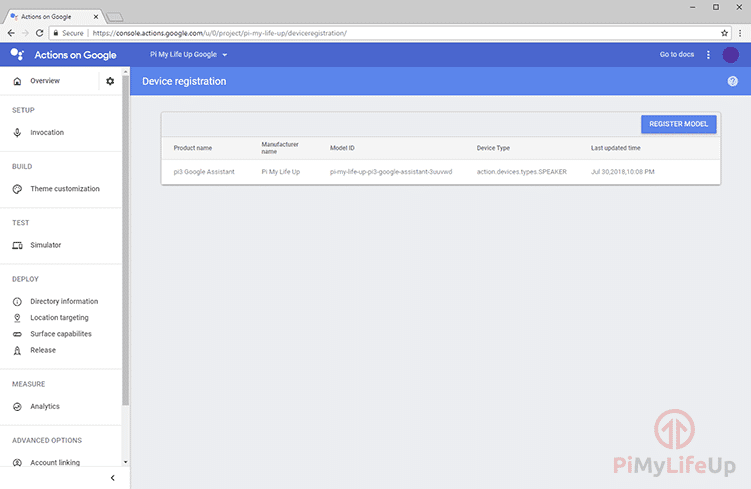Follow the Go to docs link

[677, 55]
